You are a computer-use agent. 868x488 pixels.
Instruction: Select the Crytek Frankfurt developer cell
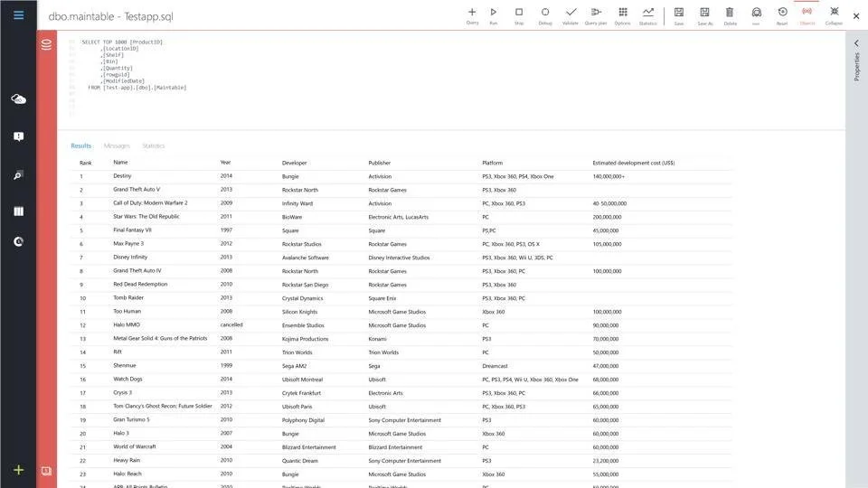301,393
